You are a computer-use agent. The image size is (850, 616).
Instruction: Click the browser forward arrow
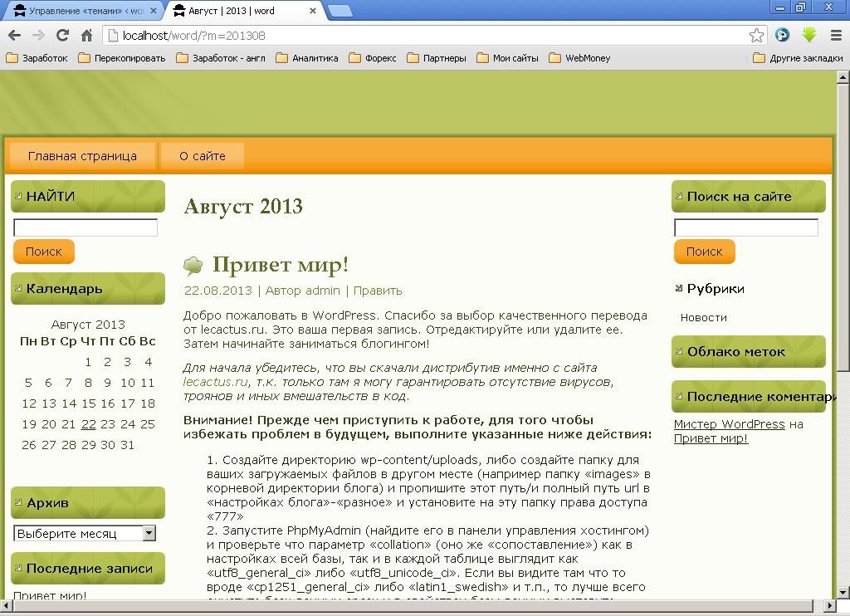[38, 36]
